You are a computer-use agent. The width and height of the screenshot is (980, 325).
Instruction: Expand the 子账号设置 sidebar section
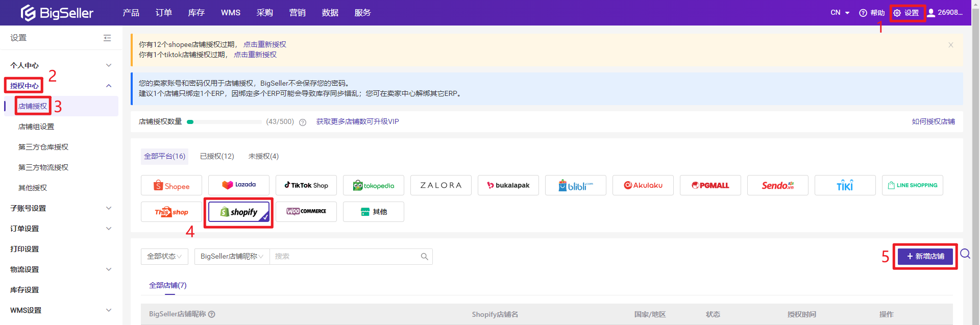click(x=61, y=208)
